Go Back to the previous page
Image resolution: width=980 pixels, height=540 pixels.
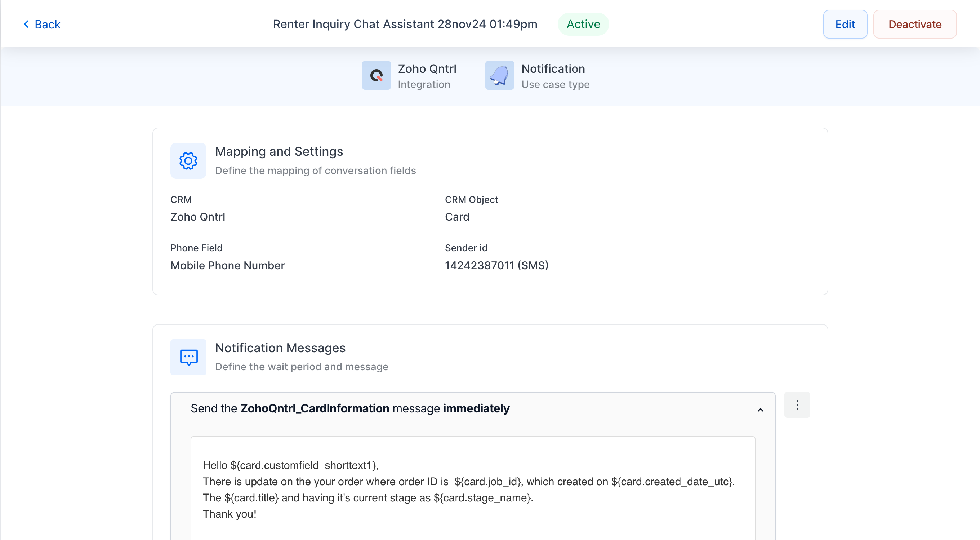pyautogui.click(x=42, y=25)
